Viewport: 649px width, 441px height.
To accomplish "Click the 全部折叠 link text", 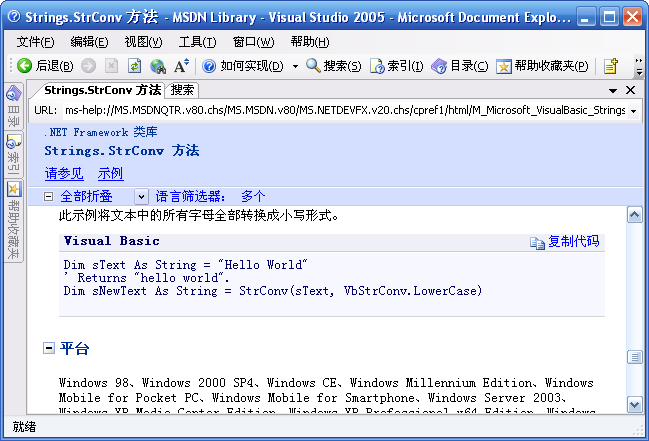I will tap(86, 196).
